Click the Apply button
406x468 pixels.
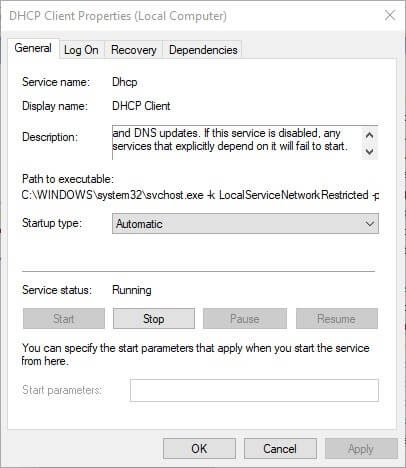pos(361,449)
